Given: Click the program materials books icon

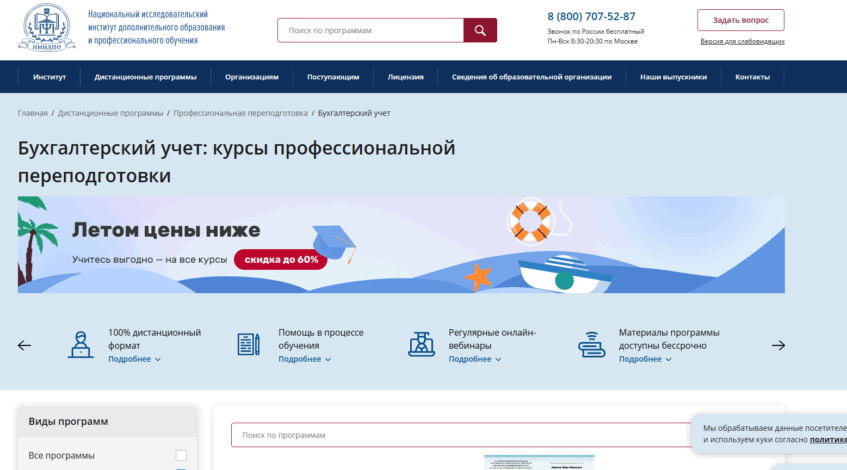Looking at the screenshot, I should 592,344.
